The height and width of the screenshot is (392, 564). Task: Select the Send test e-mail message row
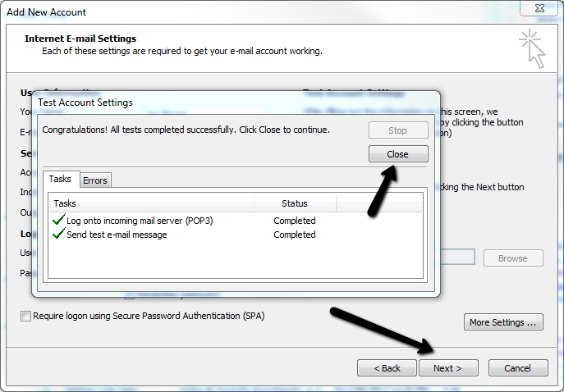117,235
